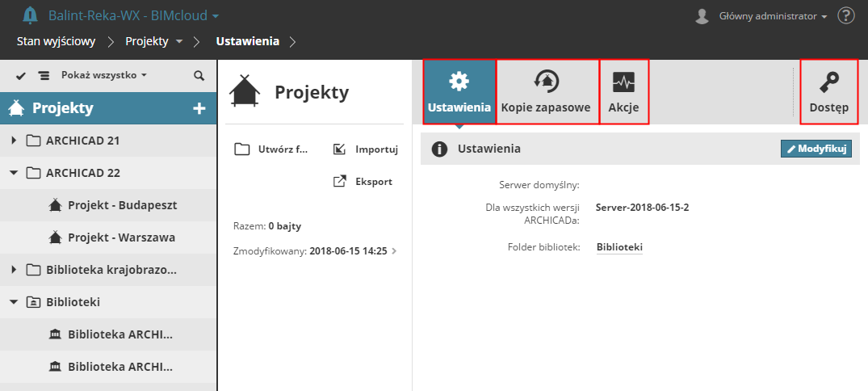Collapse the ARCHICAD 22 folder
The image size is (868, 391).
click(x=14, y=172)
